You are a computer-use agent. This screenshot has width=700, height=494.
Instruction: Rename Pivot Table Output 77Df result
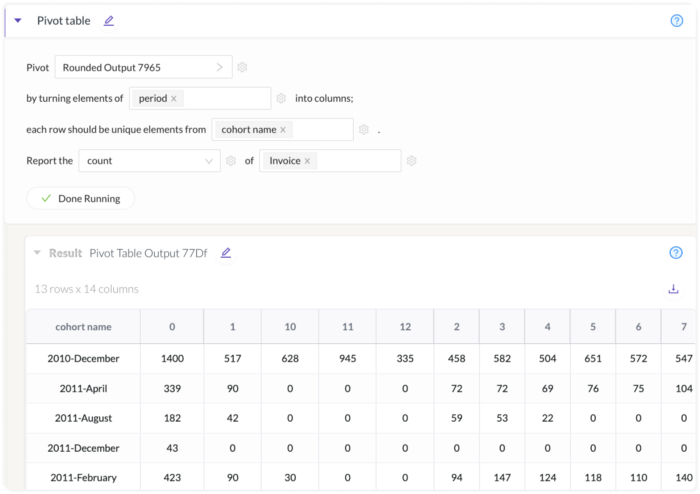coord(226,253)
